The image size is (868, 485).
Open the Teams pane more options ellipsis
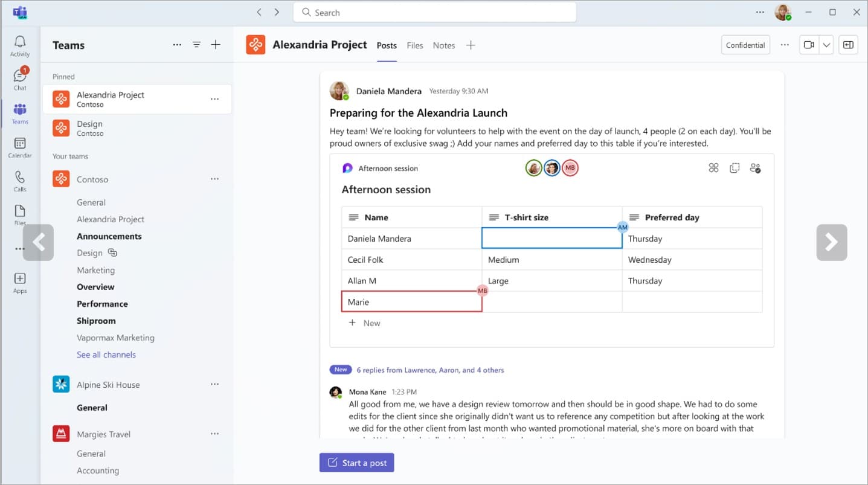point(177,45)
